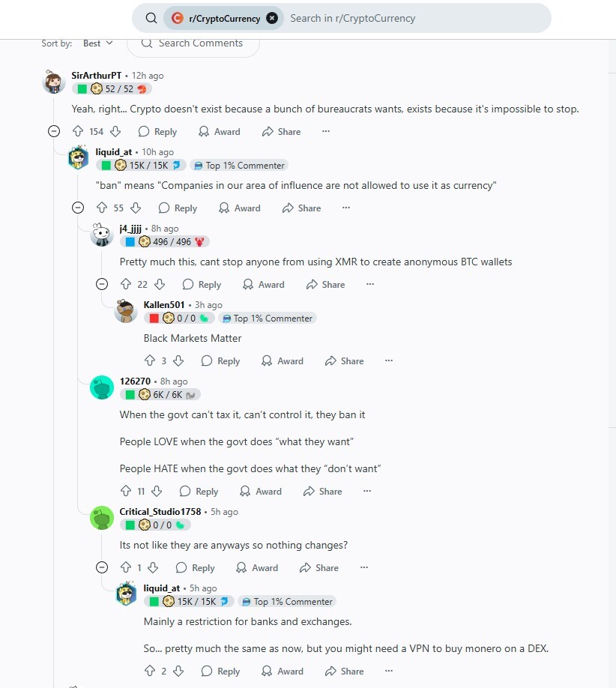Image resolution: width=616 pixels, height=688 pixels.
Task: Collapse Critical_Studio1758's comment thread
Action: [x=102, y=568]
